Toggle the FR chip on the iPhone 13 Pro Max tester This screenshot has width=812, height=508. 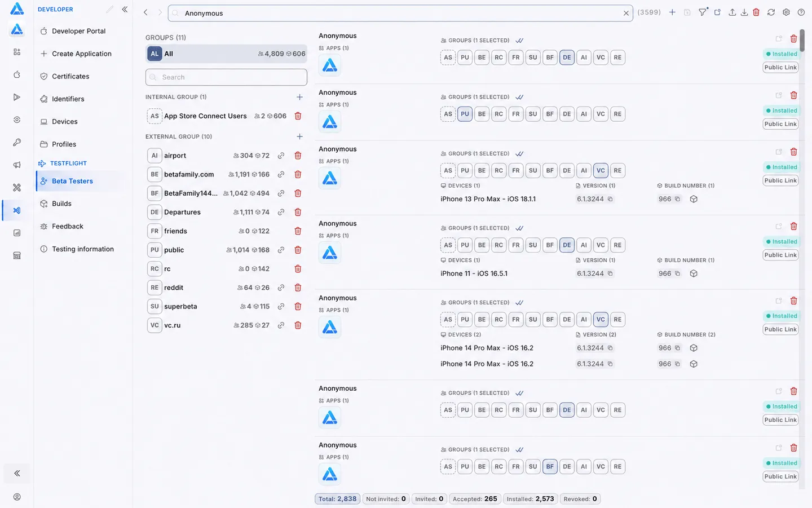pos(516,170)
